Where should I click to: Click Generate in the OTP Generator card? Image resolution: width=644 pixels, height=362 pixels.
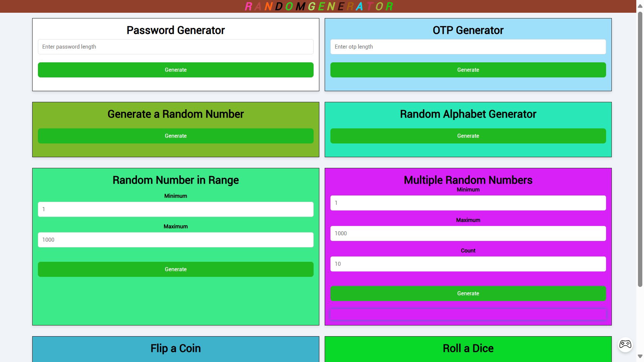pos(468,70)
